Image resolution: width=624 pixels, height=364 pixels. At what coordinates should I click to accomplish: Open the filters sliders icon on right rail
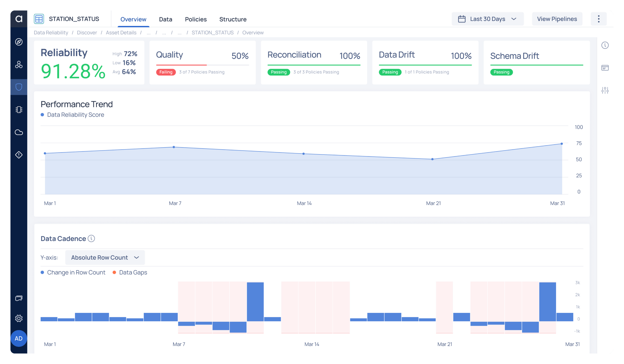coord(605,91)
